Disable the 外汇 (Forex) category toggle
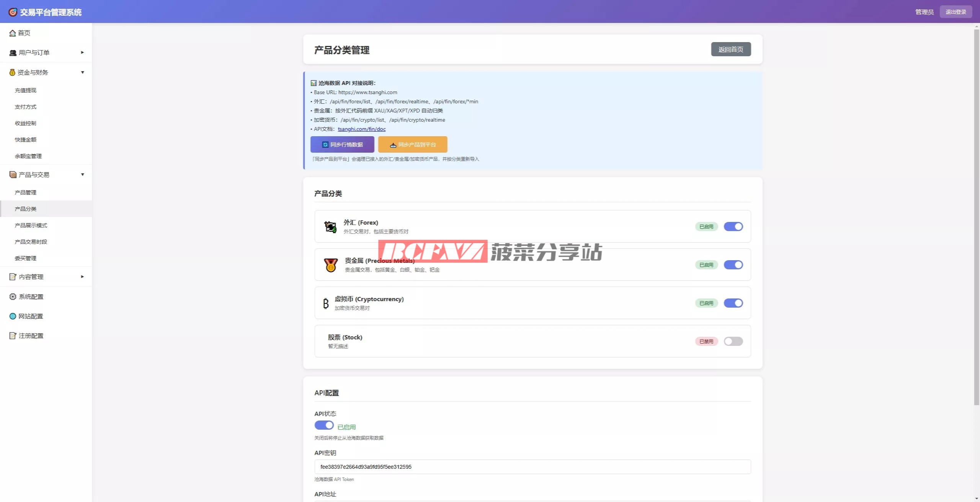Screen dimensions: 980x502 pos(733,227)
